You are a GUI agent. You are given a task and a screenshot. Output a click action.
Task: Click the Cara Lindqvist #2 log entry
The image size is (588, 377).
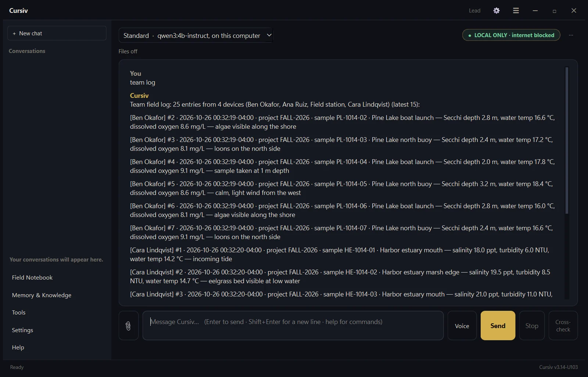tap(340, 277)
